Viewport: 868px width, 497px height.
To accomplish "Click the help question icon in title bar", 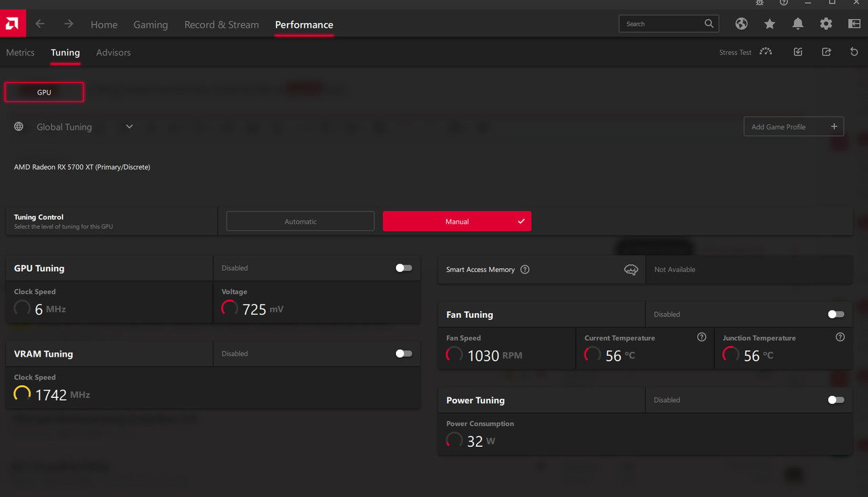I will 784,3.
